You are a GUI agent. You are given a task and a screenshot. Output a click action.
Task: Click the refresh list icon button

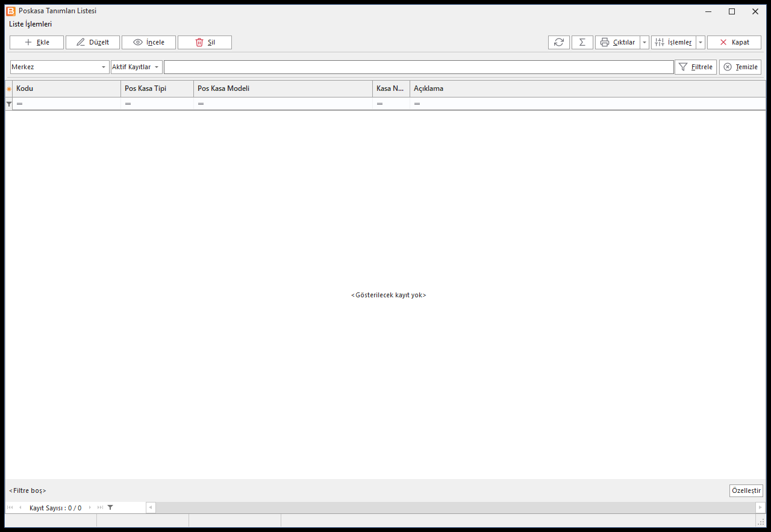point(559,42)
